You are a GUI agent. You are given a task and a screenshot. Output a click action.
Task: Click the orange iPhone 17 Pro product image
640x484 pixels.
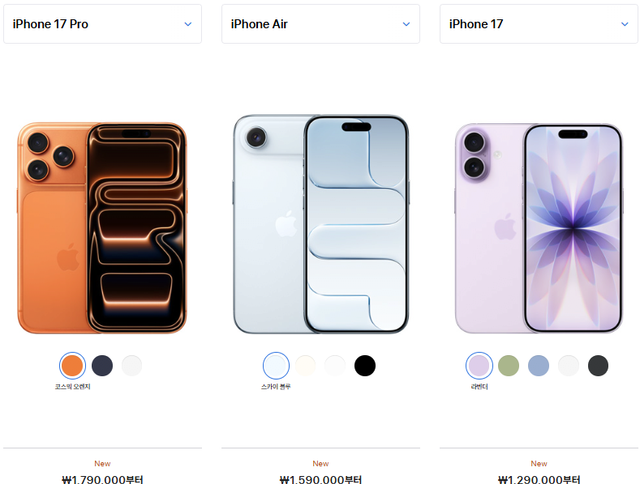click(102, 228)
